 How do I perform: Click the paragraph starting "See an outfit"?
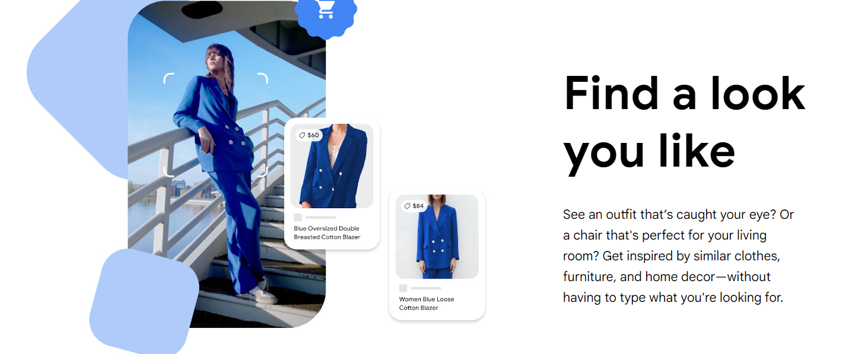pos(679,256)
